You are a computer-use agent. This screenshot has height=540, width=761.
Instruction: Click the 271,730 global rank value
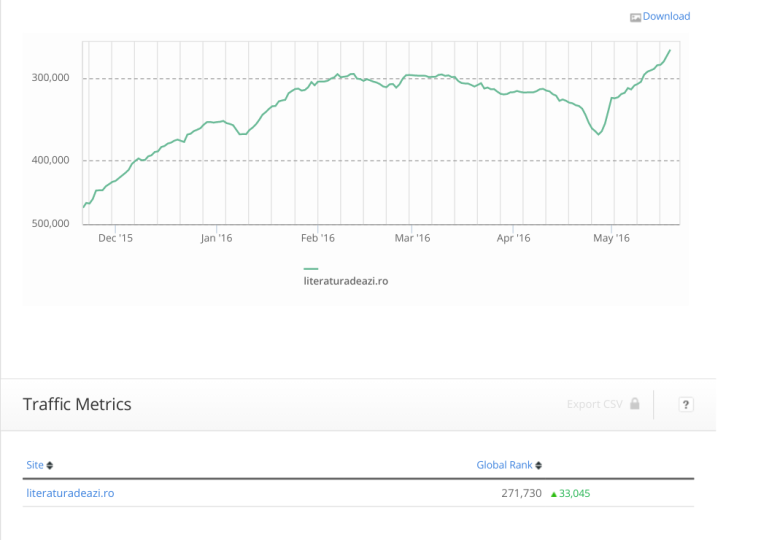521,493
